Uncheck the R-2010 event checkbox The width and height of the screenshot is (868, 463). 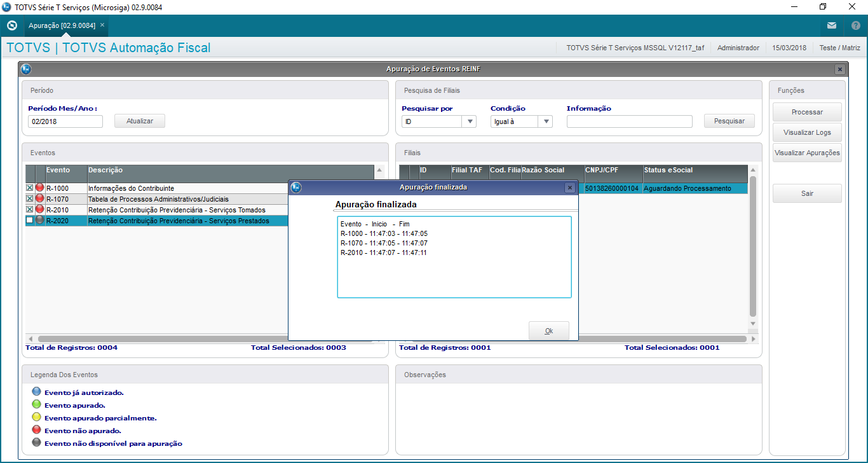(29, 209)
